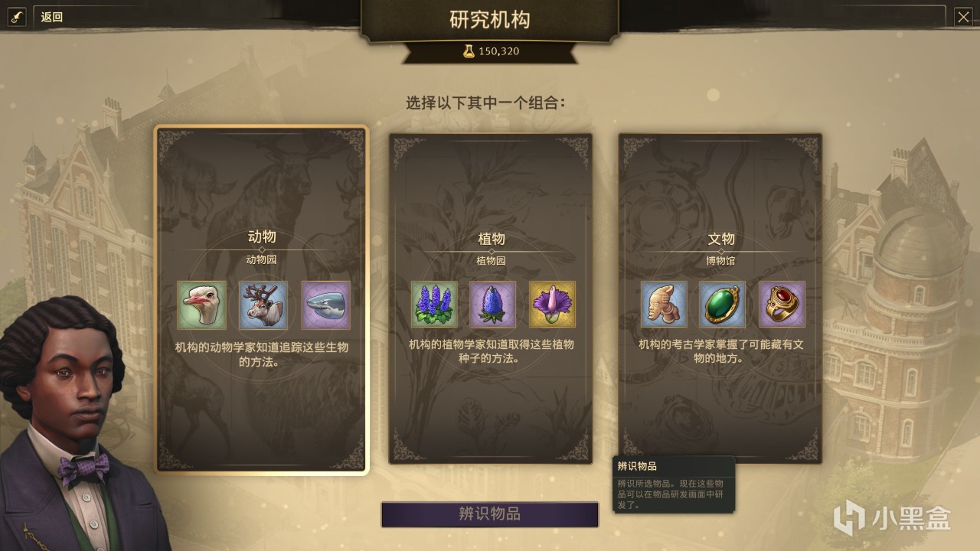Screen dimensions: 980x551
Task: Click the ostrich animal icon
Action: [201, 305]
